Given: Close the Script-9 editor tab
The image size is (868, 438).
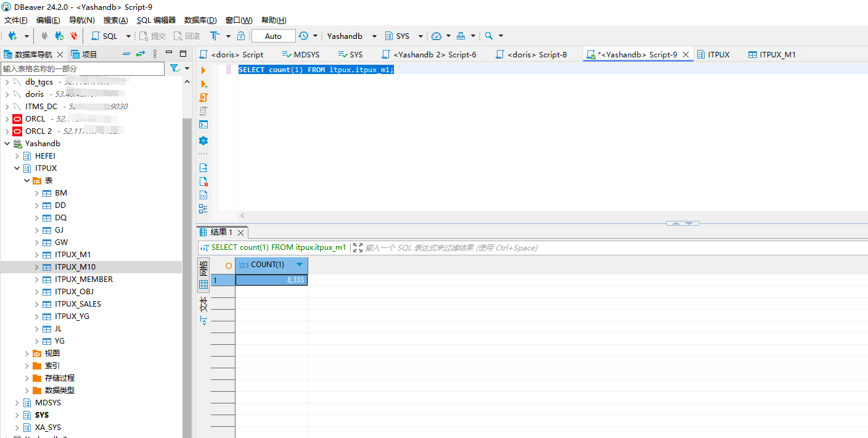Looking at the screenshot, I should (686, 54).
